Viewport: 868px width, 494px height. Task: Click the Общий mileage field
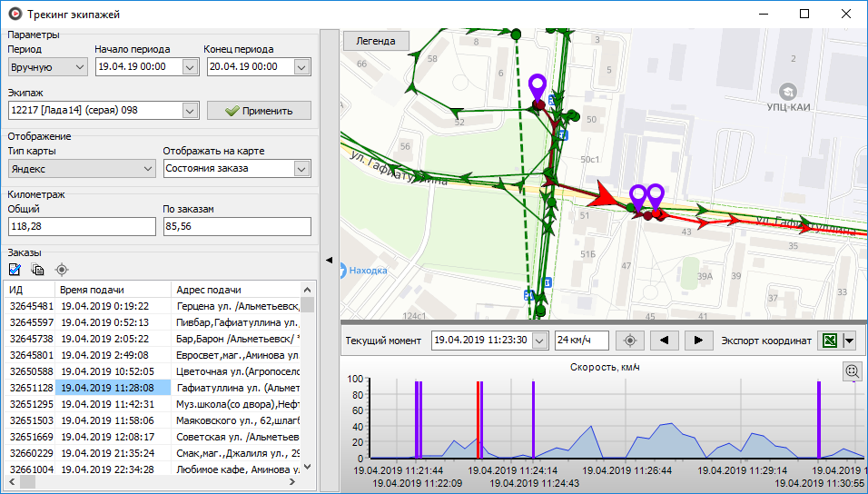click(x=80, y=226)
